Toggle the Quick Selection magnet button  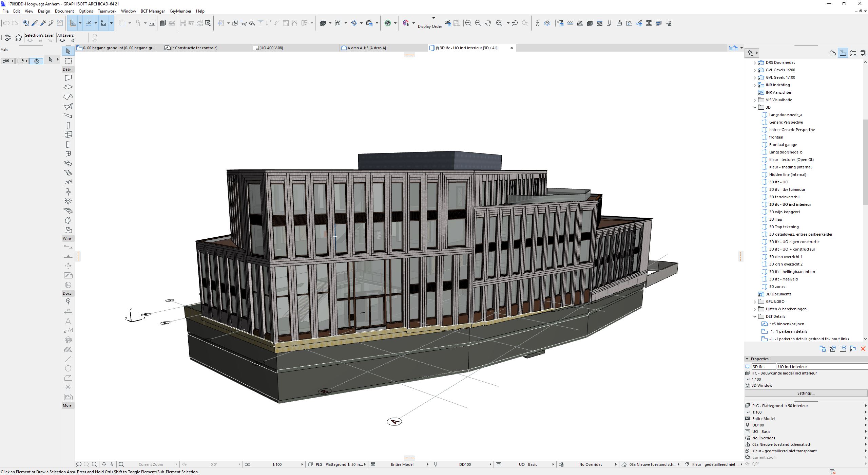[36, 61]
